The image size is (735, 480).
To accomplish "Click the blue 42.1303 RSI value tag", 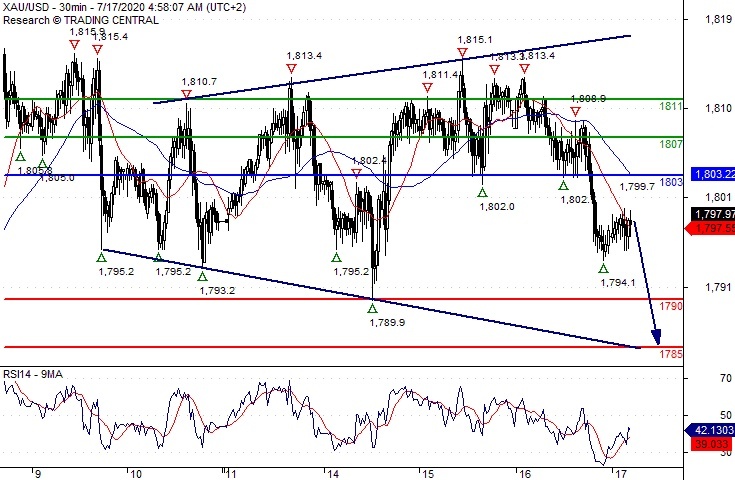I will [710, 430].
